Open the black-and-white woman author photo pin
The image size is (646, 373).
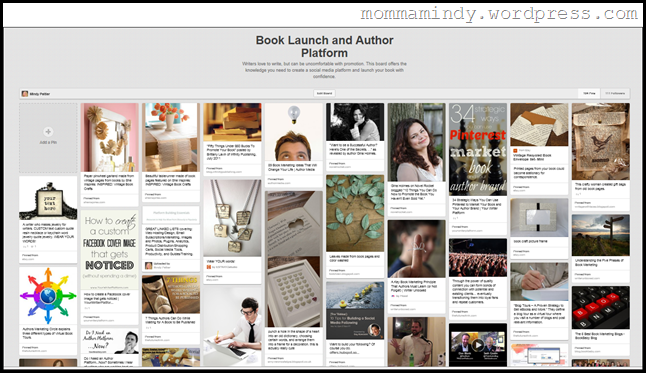[355, 122]
